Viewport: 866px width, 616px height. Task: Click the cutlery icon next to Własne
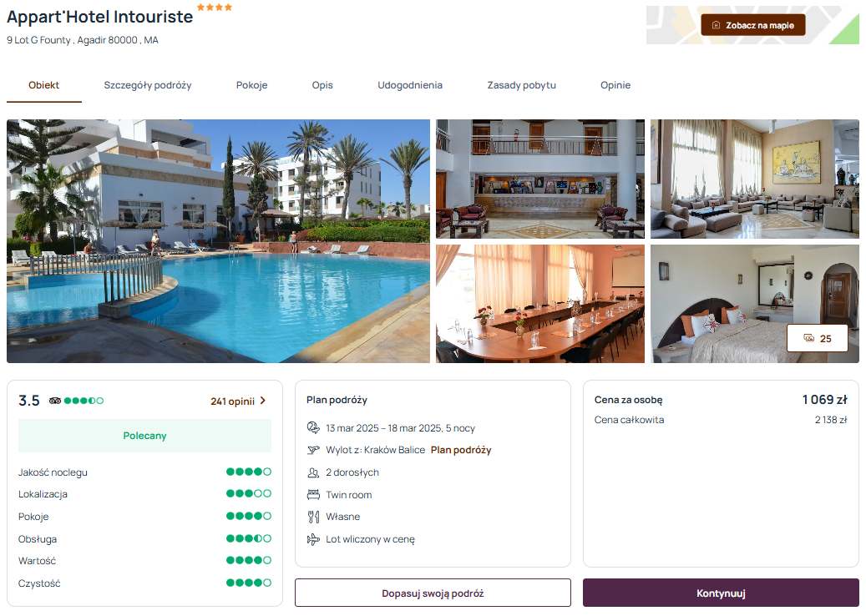(313, 517)
